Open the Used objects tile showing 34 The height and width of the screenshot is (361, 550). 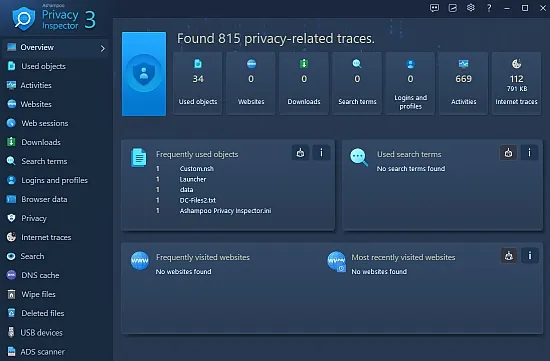point(198,83)
